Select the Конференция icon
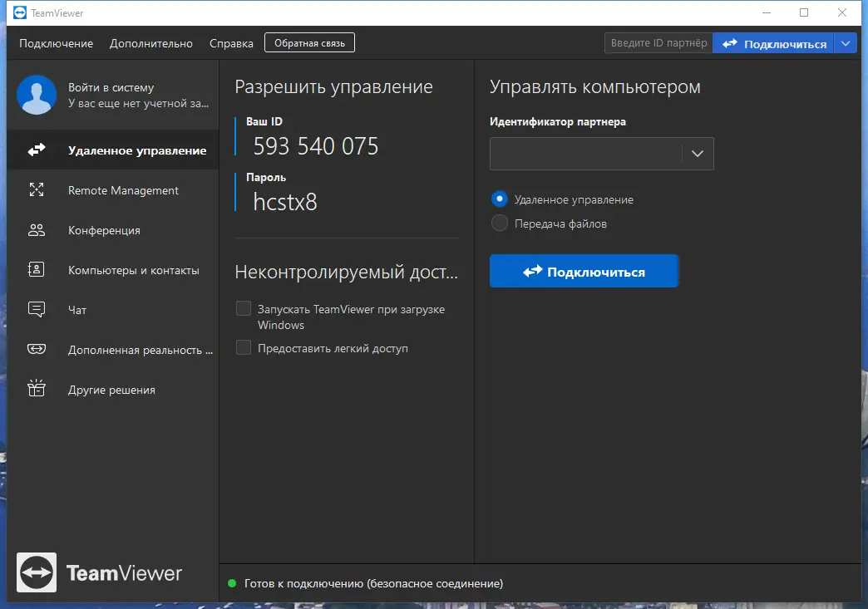Image resolution: width=868 pixels, height=609 pixels. click(37, 230)
